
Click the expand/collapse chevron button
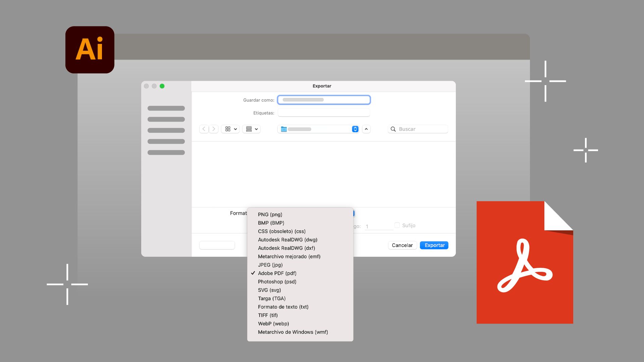(x=366, y=129)
